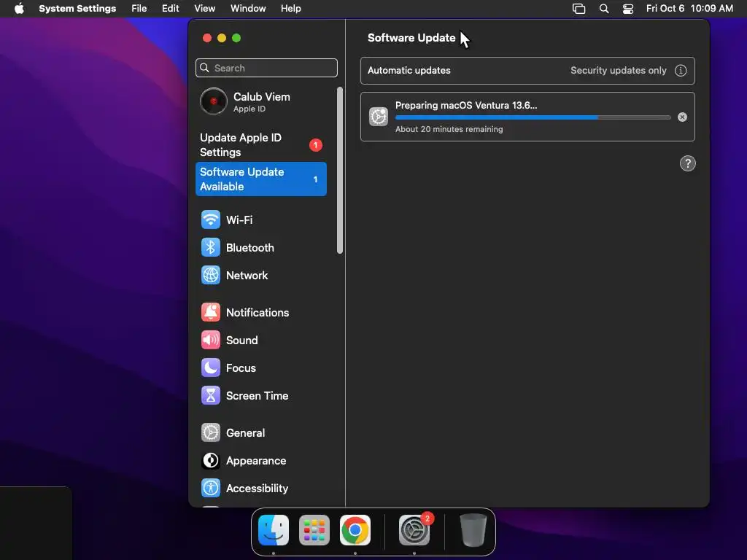Click the Software Update page title
The image size is (747, 560).
coord(411,38)
